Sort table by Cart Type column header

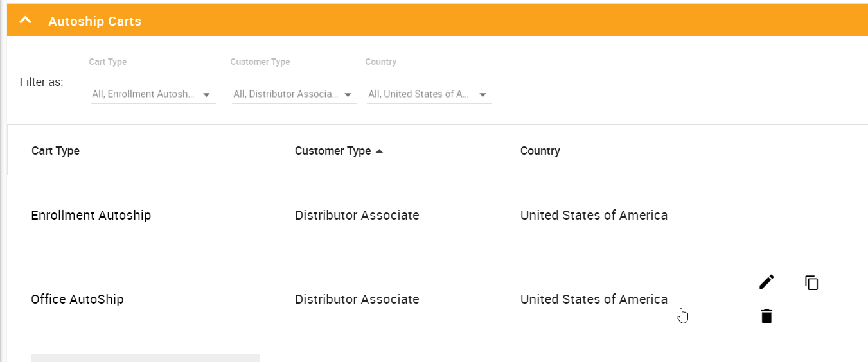(x=55, y=151)
